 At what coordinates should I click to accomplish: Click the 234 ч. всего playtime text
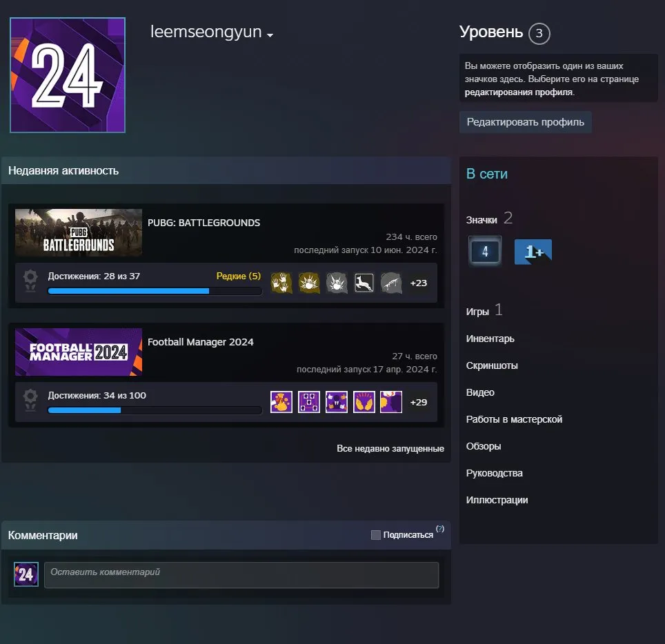(411, 237)
